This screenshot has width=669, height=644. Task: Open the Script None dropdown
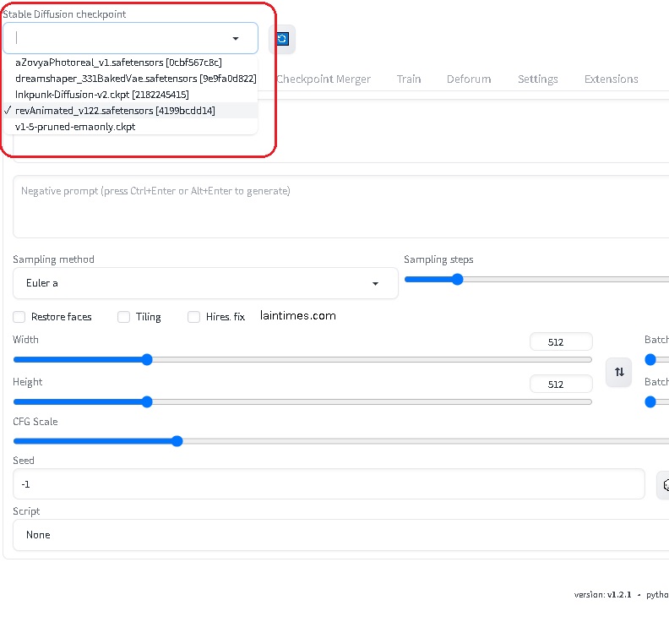[x=341, y=535]
